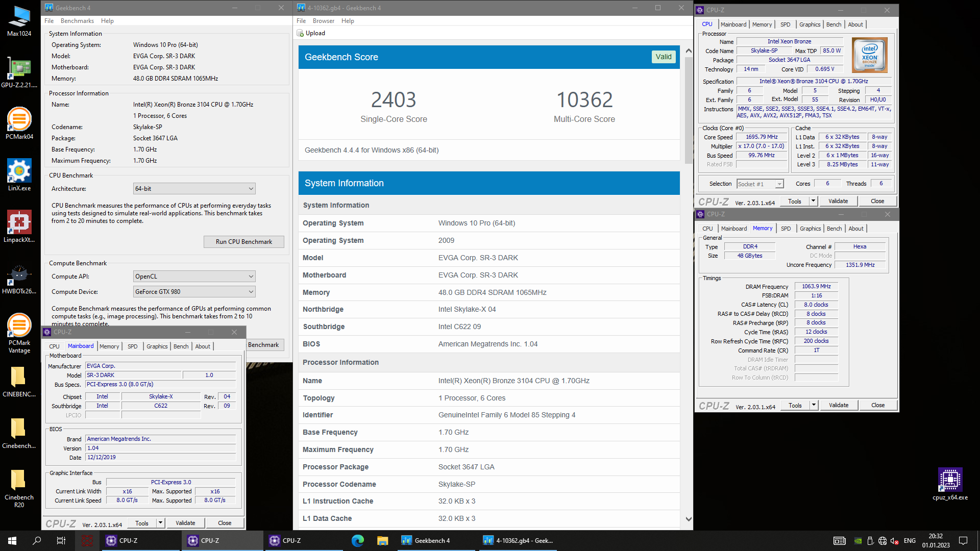Click the Valid badge on the Geekbench Score
Viewport: 980px width, 551px height.
point(663,57)
